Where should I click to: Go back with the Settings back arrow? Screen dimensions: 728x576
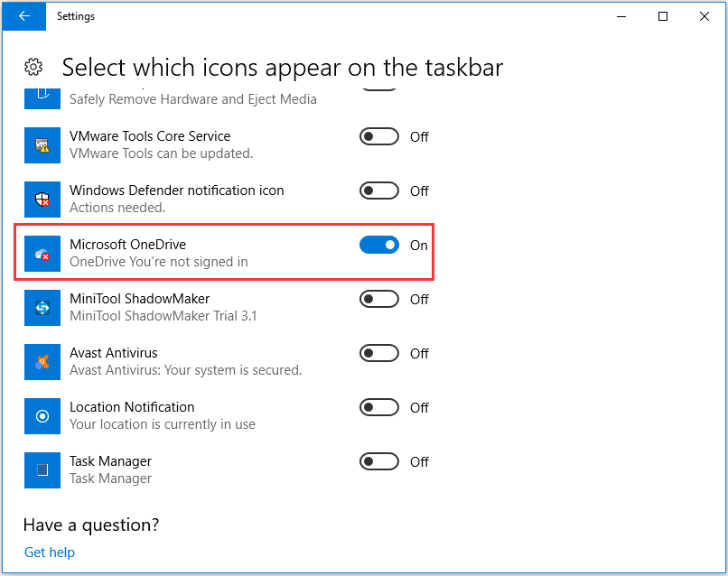tap(24, 16)
